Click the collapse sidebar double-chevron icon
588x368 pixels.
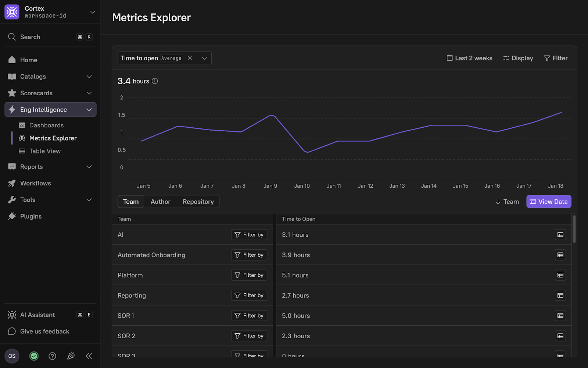tap(89, 356)
